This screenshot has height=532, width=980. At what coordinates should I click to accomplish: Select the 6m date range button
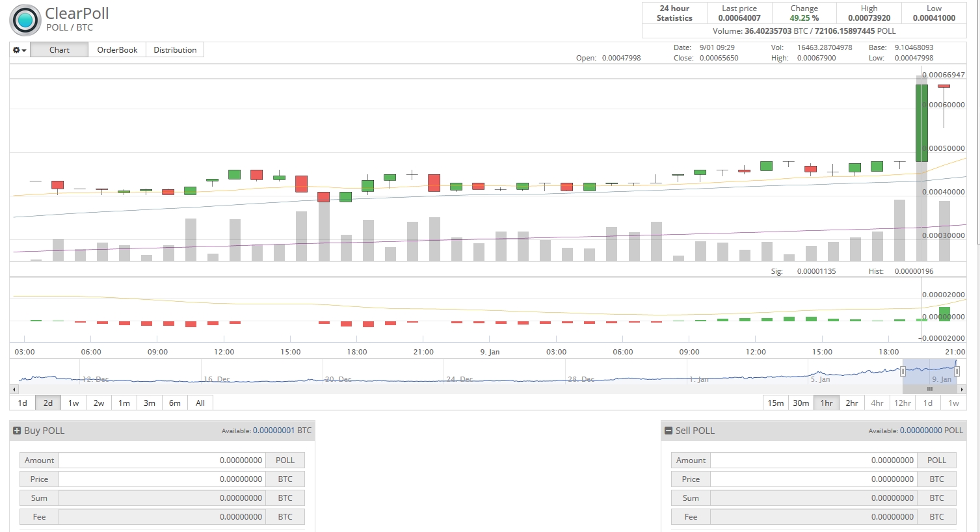click(175, 403)
